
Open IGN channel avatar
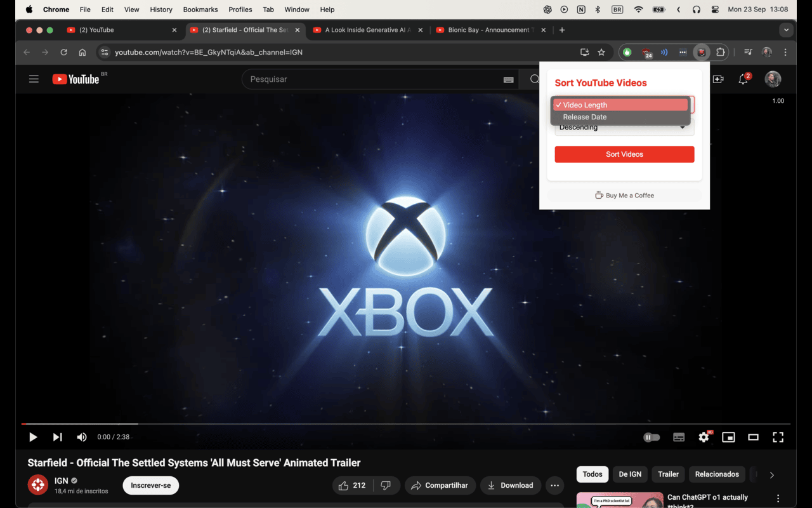pos(38,485)
